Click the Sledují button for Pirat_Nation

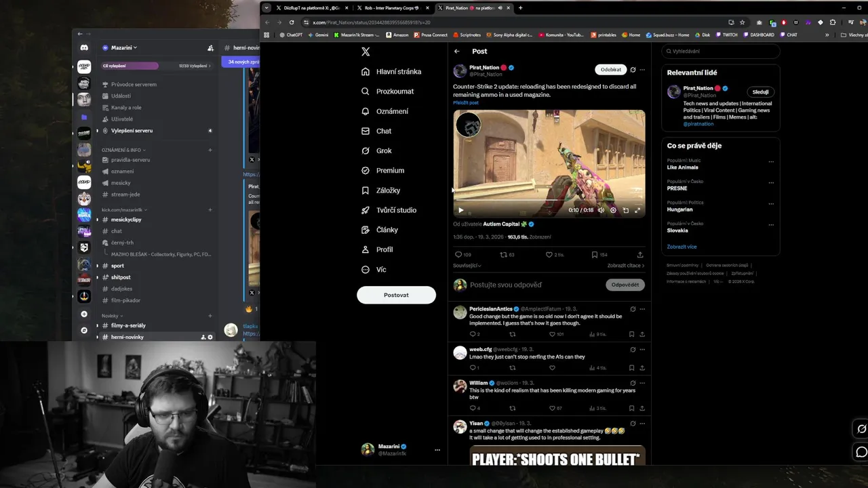tap(760, 92)
